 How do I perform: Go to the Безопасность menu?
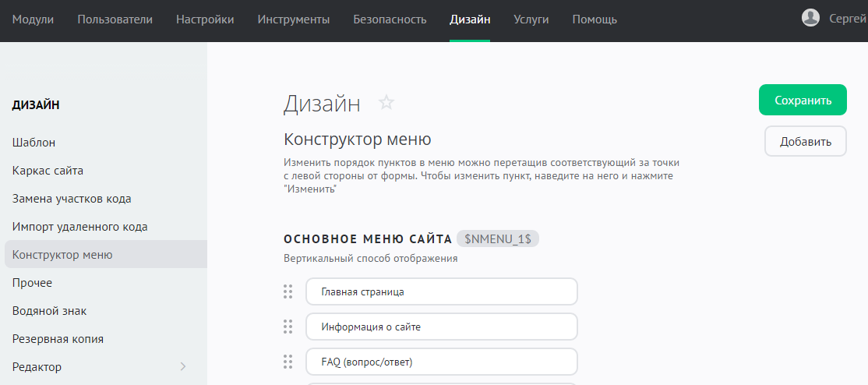(390, 19)
